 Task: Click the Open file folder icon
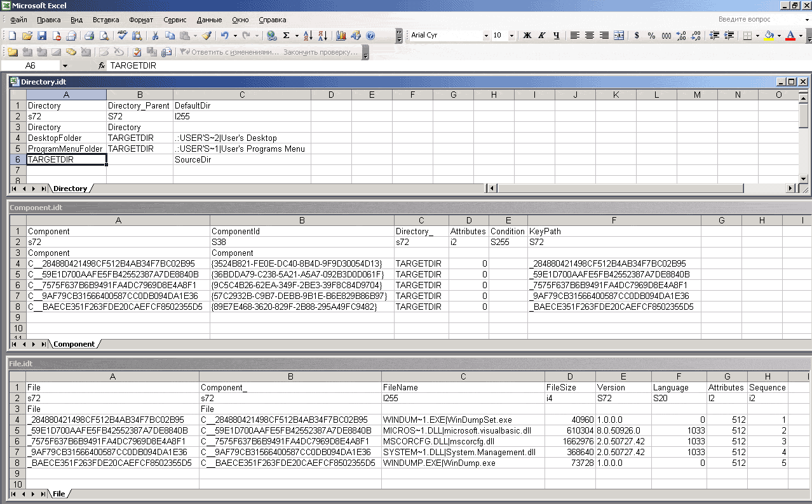27,36
